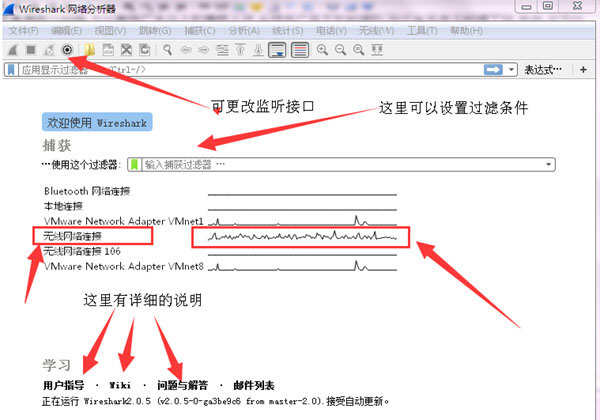Open the 文件(F) menu

(x=23, y=31)
